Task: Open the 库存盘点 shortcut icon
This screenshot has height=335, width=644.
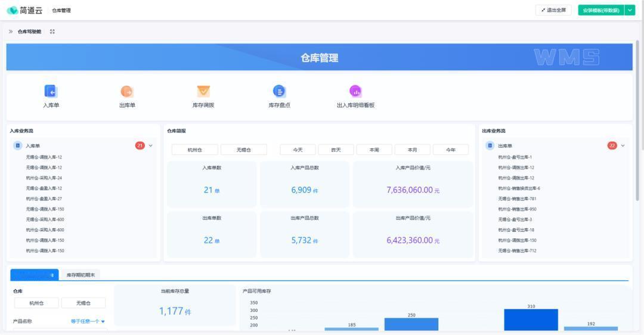Action: point(279,91)
